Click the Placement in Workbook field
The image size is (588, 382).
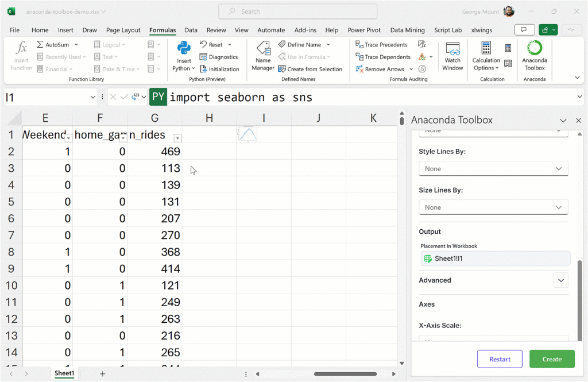click(495, 258)
